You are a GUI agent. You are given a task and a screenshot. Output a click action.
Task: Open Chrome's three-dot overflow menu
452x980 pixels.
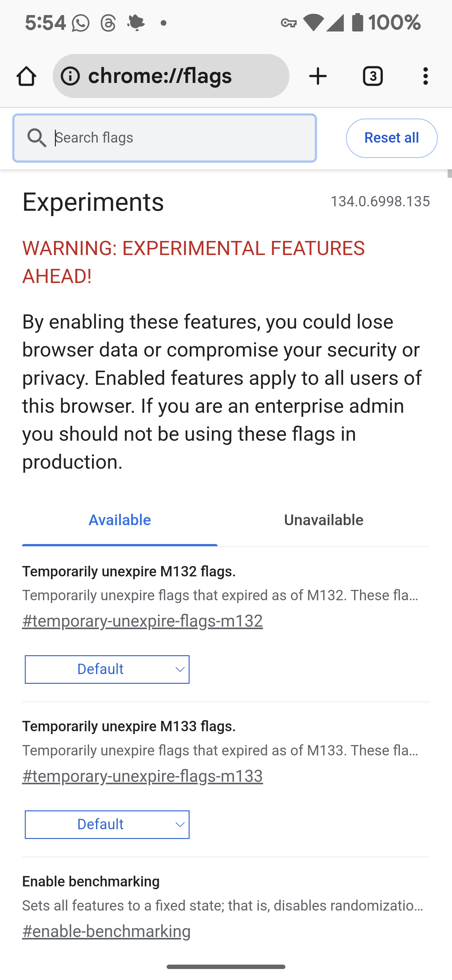tap(425, 76)
